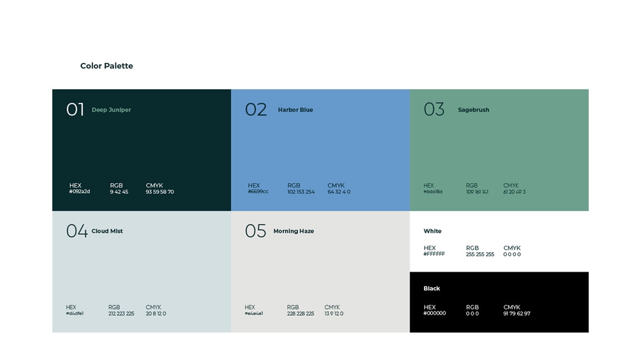The width and height of the screenshot is (641, 364).
Task: Click the Color Palette heading
Action: [107, 66]
